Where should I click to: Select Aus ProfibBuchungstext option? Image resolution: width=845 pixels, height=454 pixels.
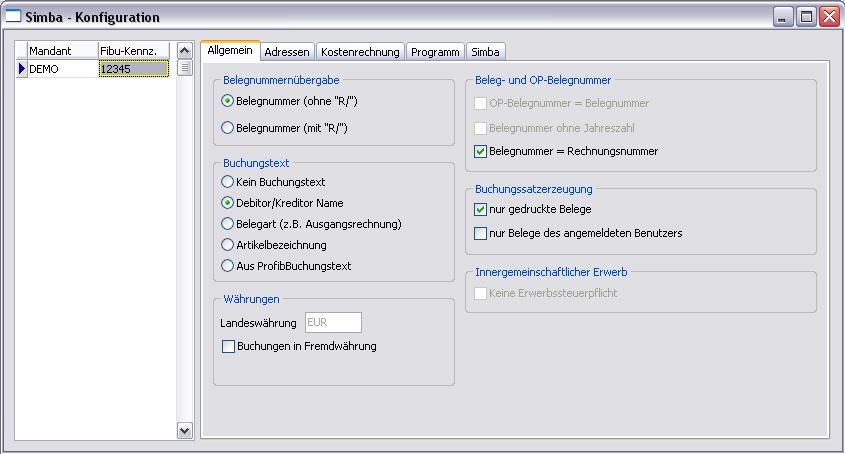228,266
